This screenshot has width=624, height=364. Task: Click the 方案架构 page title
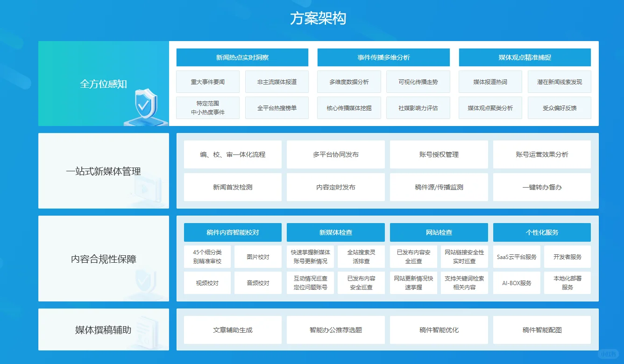pos(318,19)
